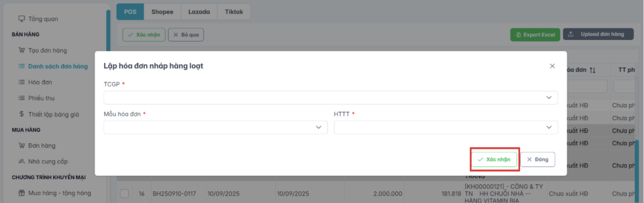Click the Export Excel button
Image resolution: width=644 pixels, height=203 pixels.
[535, 35]
